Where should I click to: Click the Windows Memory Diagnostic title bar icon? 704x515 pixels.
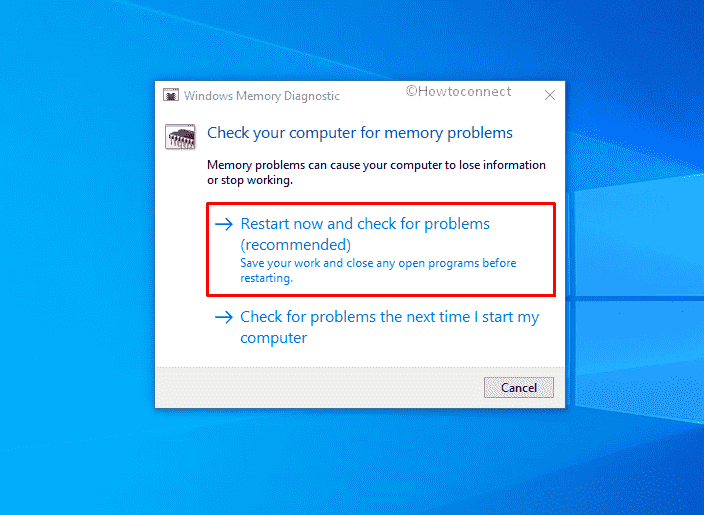171,95
